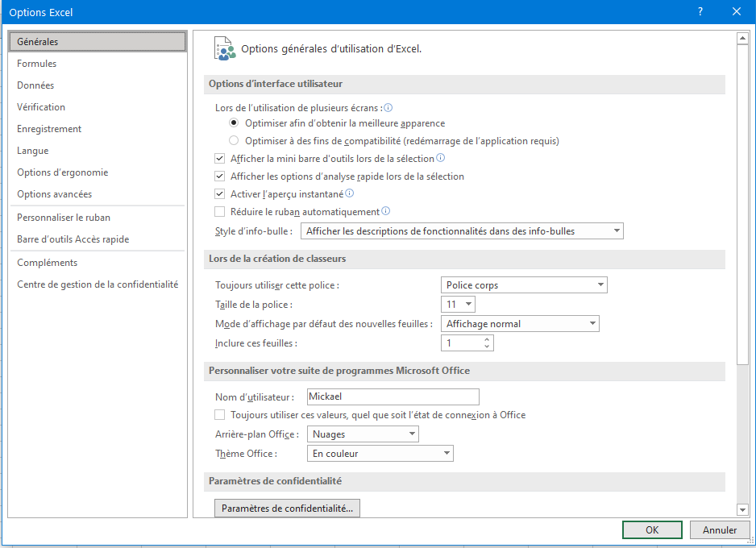
Task: Enable Réduire le ruban automatiquement
Action: coord(220,212)
